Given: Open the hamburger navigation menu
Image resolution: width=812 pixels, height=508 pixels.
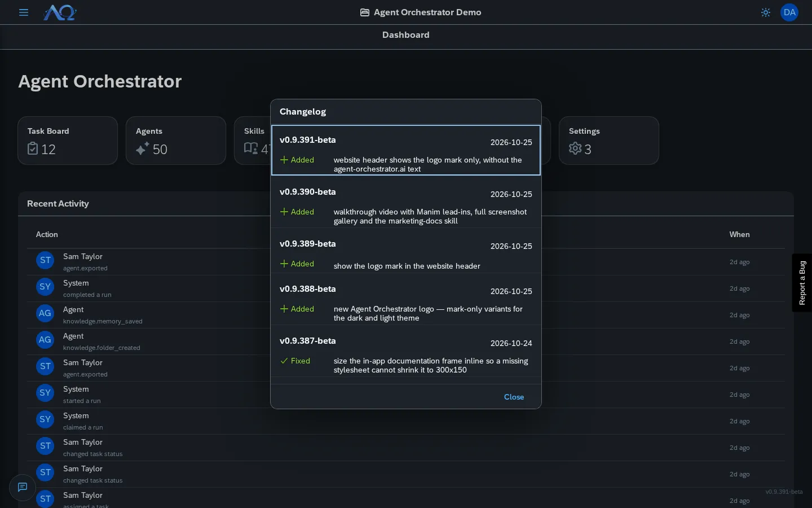Looking at the screenshot, I should (24, 12).
